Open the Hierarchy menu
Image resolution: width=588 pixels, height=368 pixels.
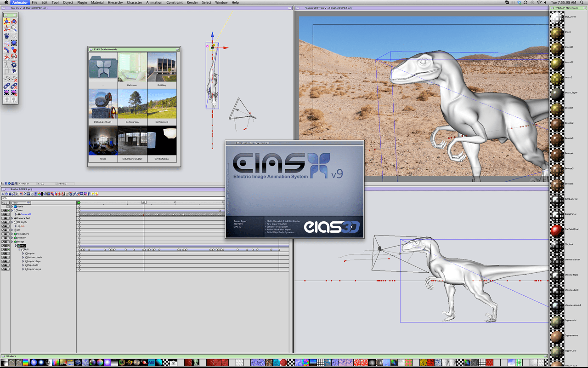(x=115, y=2)
